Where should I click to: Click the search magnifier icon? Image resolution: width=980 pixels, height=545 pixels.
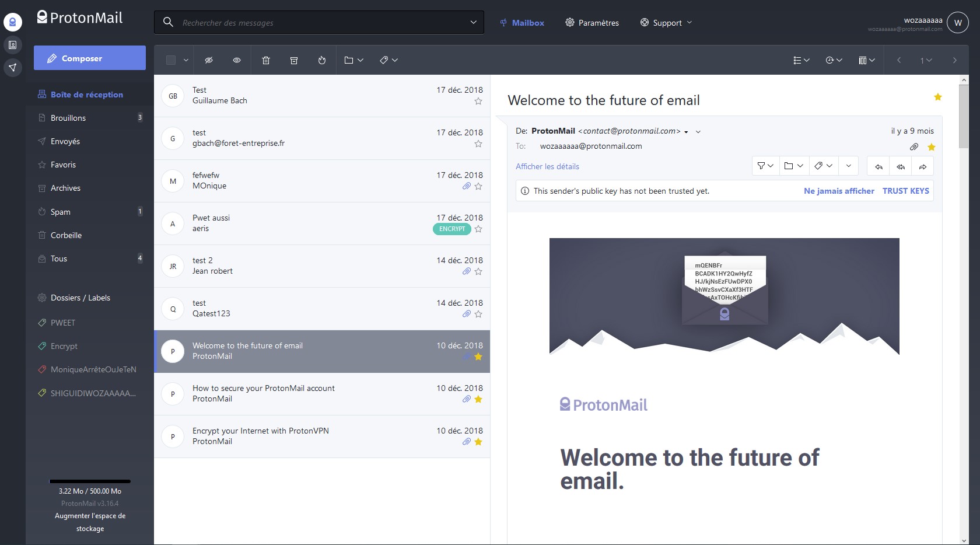point(168,22)
